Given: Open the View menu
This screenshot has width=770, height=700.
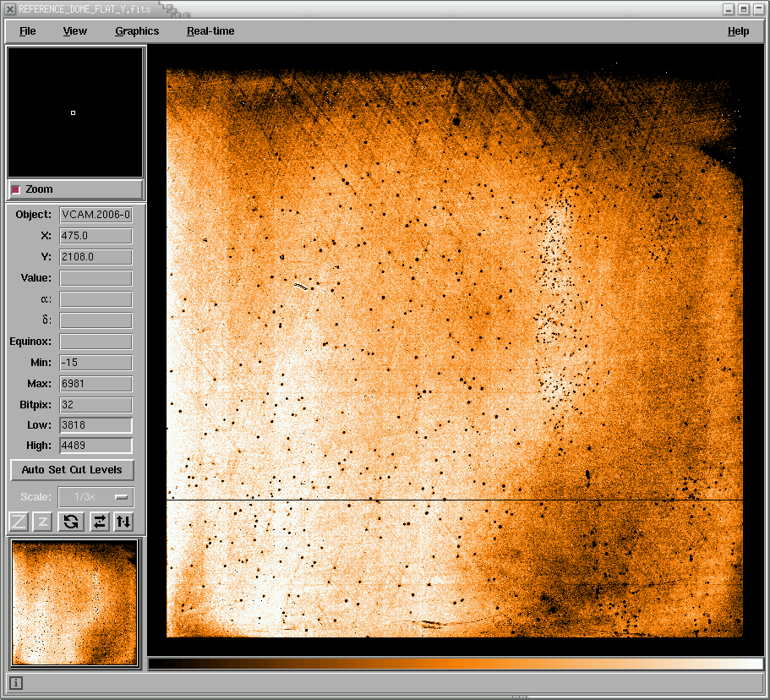Looking at the screenshot, I should click(74, 31).
